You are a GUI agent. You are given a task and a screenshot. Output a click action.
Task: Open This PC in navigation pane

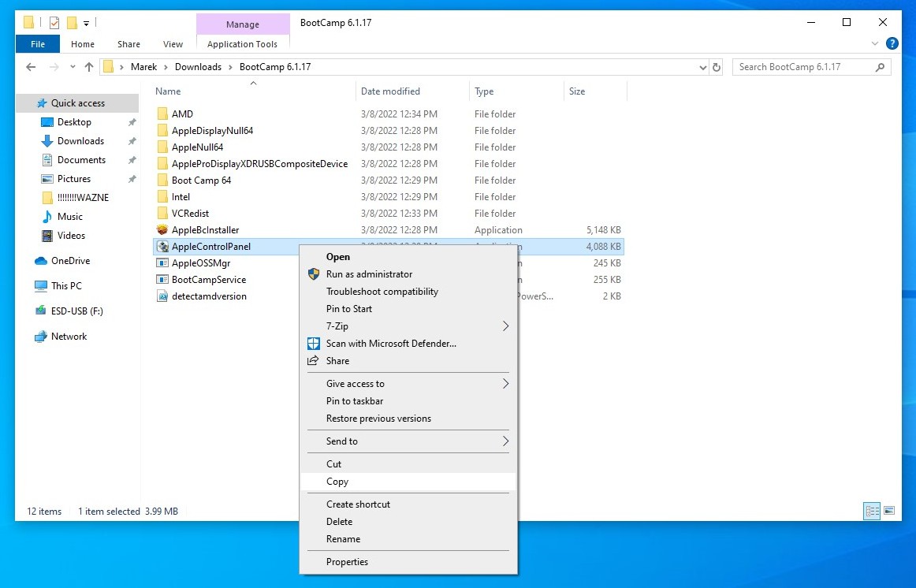(66, 286)
